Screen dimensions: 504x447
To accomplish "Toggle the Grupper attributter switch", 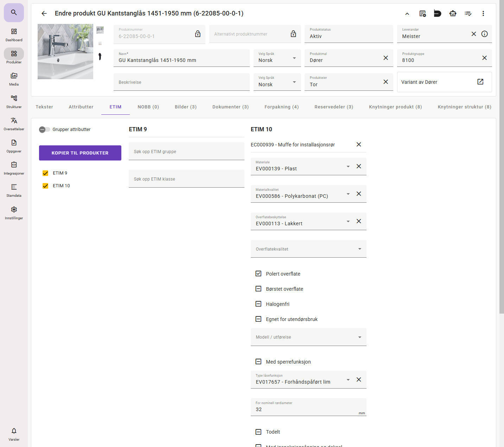I will [44, 130].
